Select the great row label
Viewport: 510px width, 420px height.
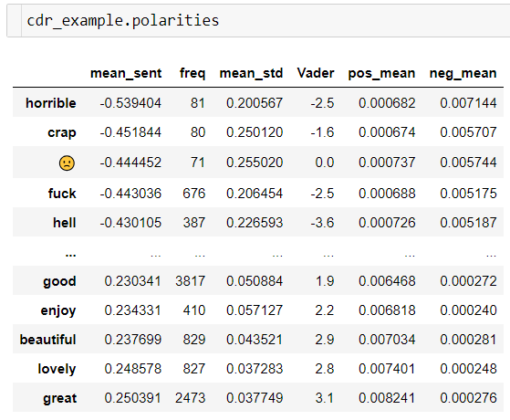pos(60,398)
